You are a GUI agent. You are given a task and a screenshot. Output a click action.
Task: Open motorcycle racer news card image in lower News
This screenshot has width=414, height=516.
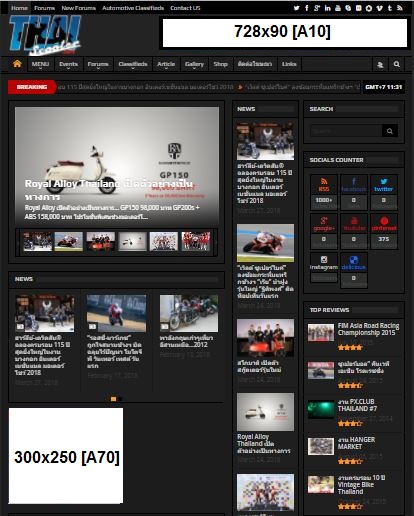pyautogui.click(x=116, y=313)
